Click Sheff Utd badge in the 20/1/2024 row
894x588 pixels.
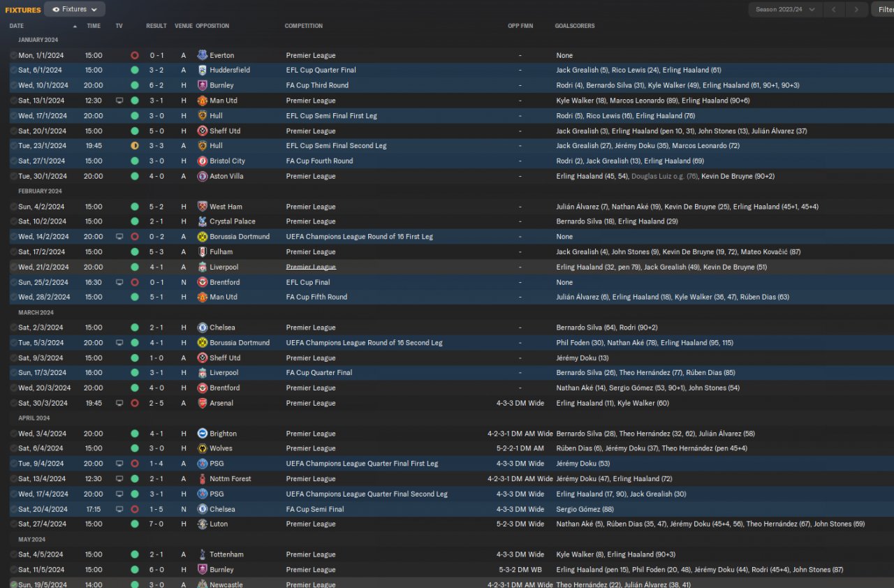(x=203, y=131)
